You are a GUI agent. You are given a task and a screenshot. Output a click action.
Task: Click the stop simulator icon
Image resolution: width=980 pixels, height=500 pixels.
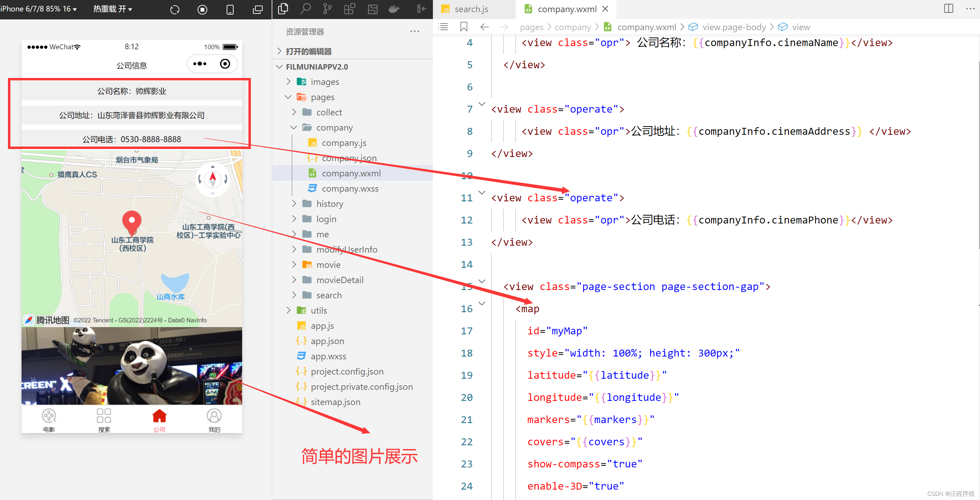[x=202, y=9]
